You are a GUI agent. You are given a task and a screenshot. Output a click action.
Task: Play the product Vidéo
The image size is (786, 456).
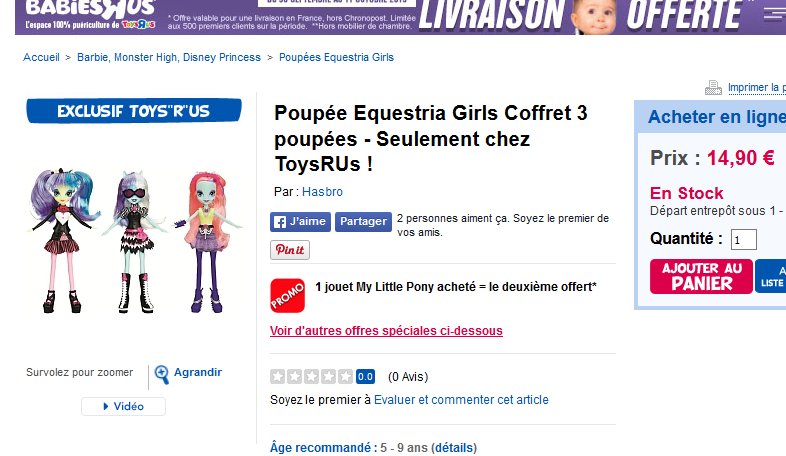pos(123,406)
